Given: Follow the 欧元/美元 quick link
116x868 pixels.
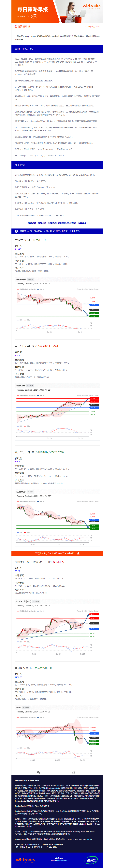Looking at the screenshot, I should tap(52, 223).
